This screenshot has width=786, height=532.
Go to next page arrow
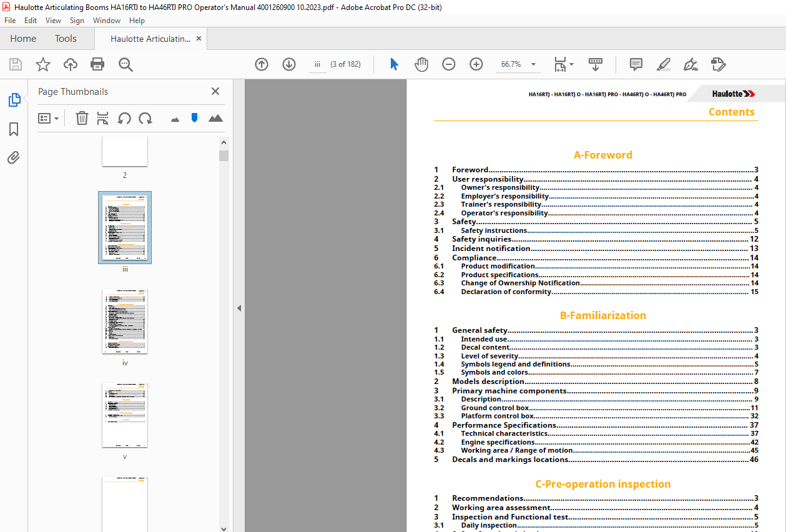289,64
